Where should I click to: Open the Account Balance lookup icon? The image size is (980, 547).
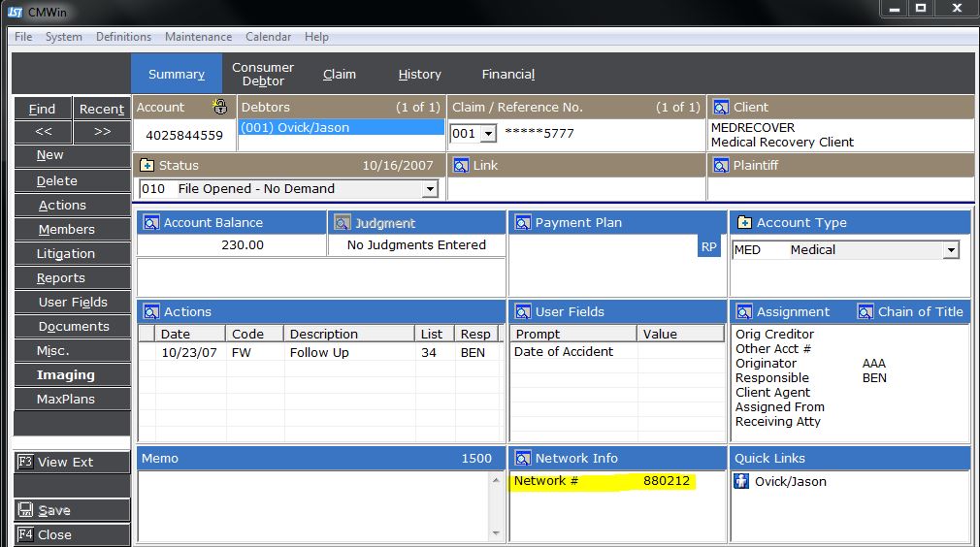[x=150, y=222]
